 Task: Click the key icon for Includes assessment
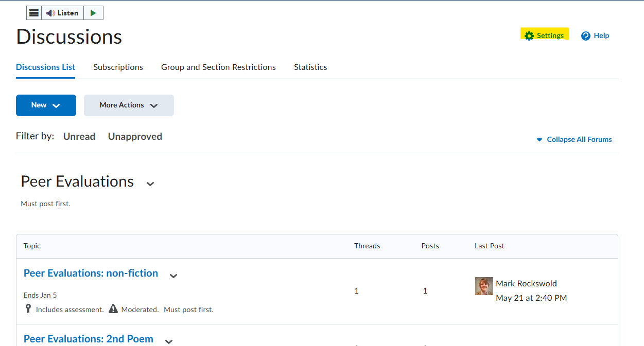(28, 309)
